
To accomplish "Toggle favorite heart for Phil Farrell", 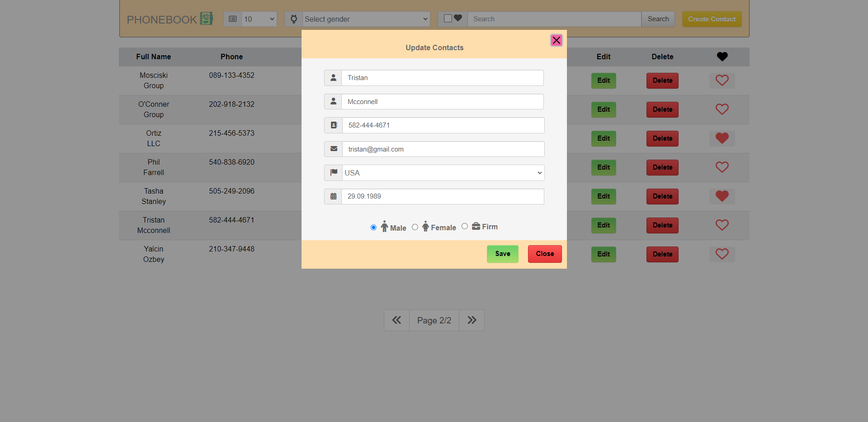I will click(722, 167).
